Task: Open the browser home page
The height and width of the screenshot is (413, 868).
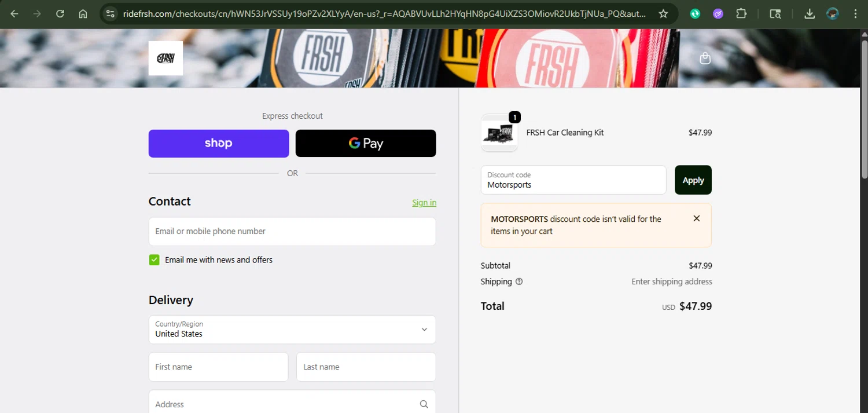Action: point(83,14)
